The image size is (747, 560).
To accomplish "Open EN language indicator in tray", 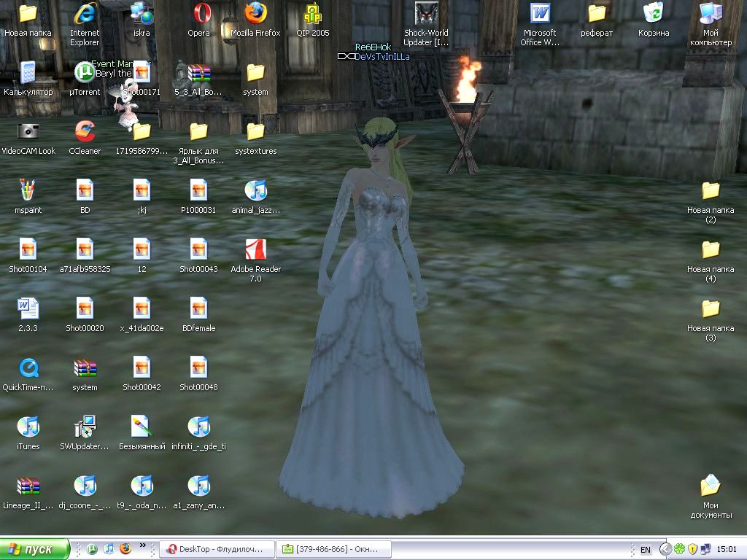I will pyautogui.click(x=645, y=550).
